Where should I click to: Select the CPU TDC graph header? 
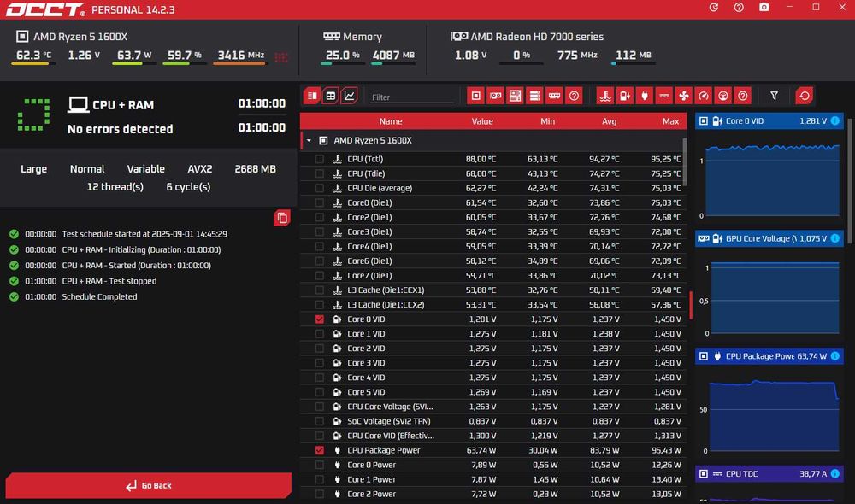coord(769,474)
